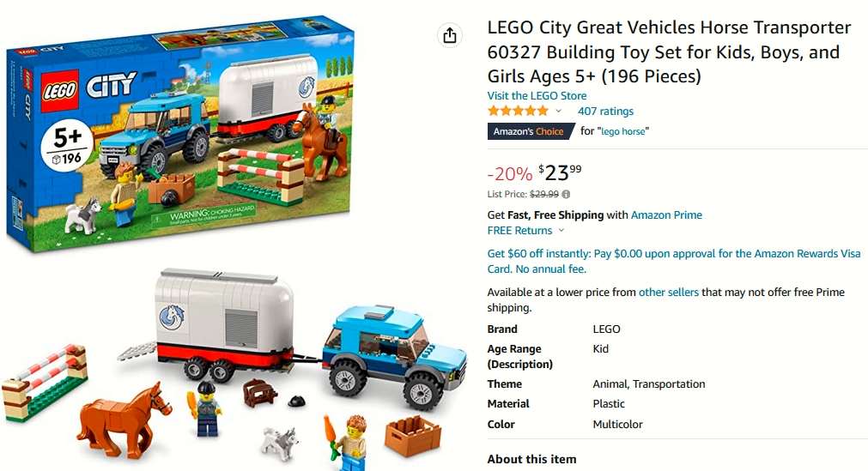Click the LEGO City box product image
The height and width of the screenshot is (471, 868).
point(180,133)
